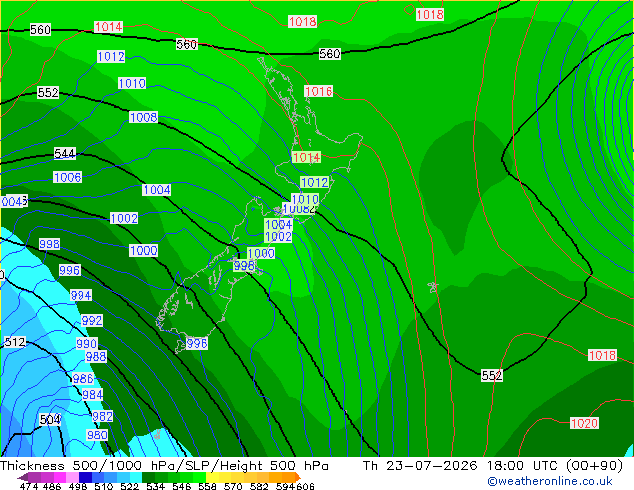Click the red 1014 label at the top left
This screenshot has height=490, width=634.
pos(108,27)
